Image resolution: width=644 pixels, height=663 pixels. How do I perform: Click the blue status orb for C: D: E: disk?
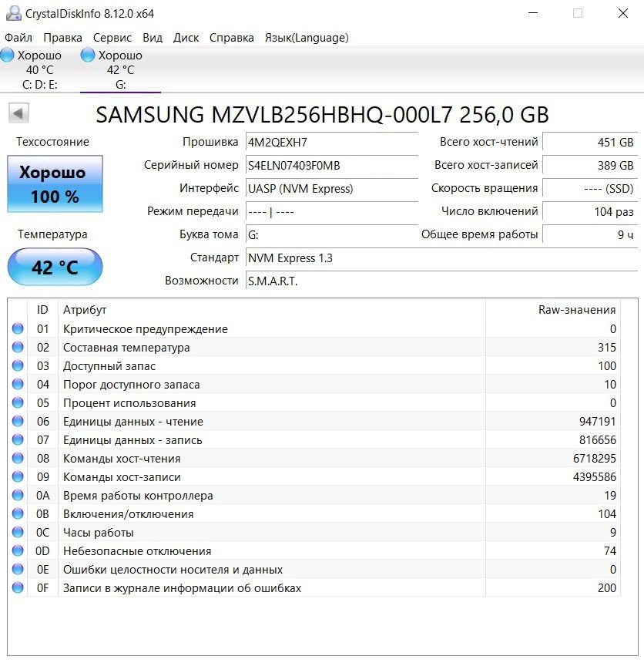(7, 55)
